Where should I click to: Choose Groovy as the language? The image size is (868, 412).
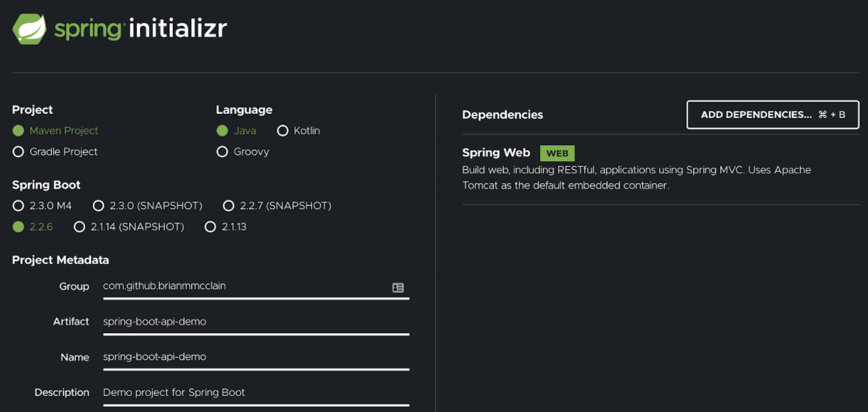coord(223,152)
